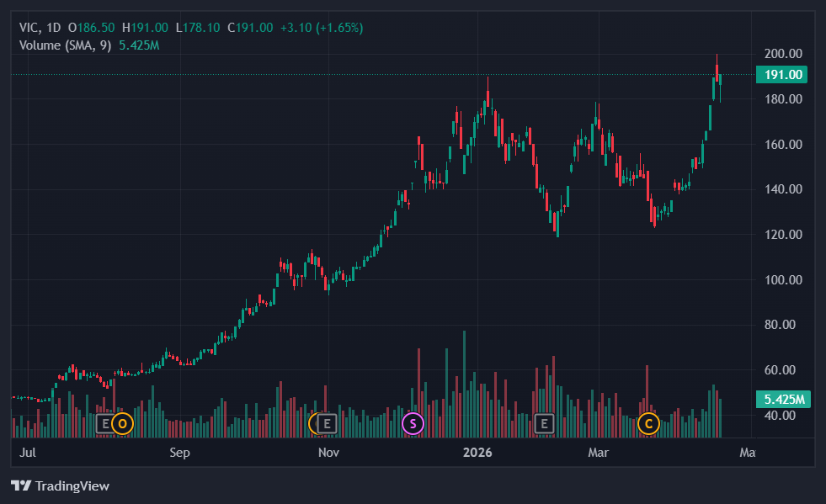826x504 pixels.
Task: Click the orange C marker after March
Action: click(648, 423)
